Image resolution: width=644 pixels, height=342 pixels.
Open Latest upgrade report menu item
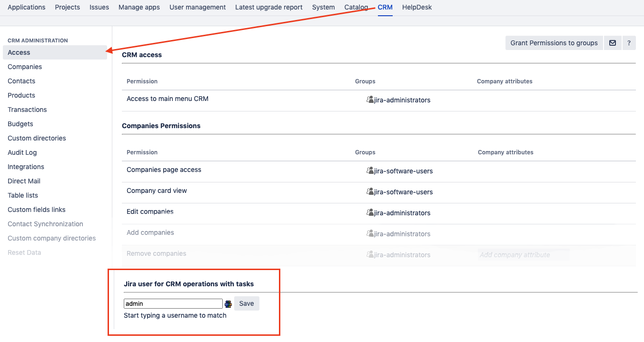click(268, 7)
